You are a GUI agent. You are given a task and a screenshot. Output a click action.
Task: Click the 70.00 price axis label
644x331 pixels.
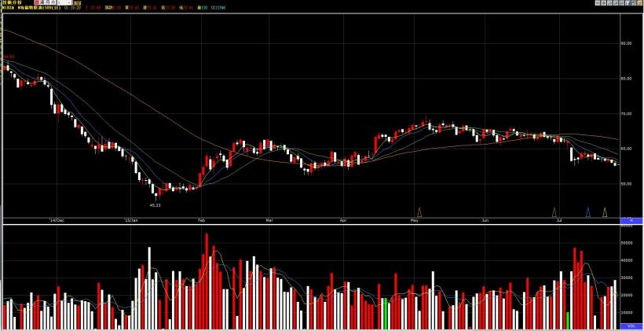(x=628, y=113)
